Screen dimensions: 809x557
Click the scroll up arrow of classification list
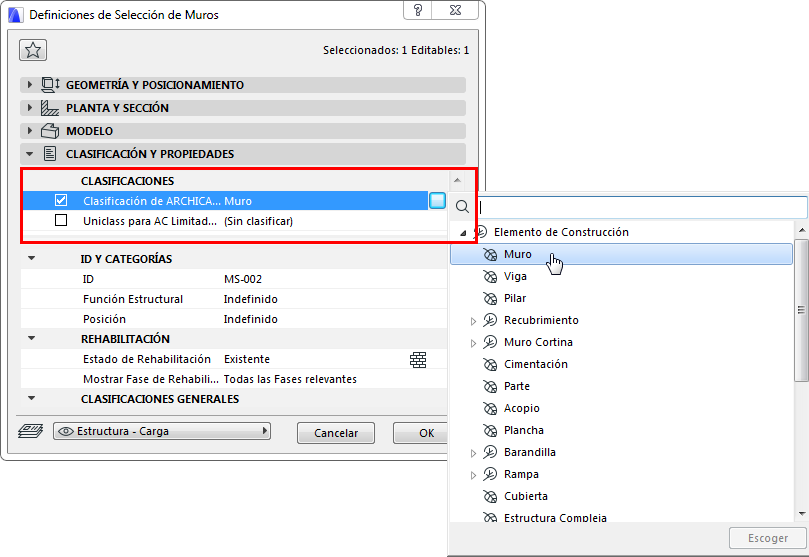[x=801, y=230]
